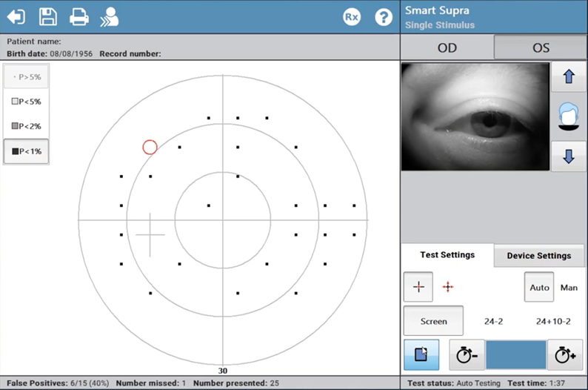Open the Rx prescription icon
The height and width of the screenshot is (390, 588).
click(x=351, y=17)
